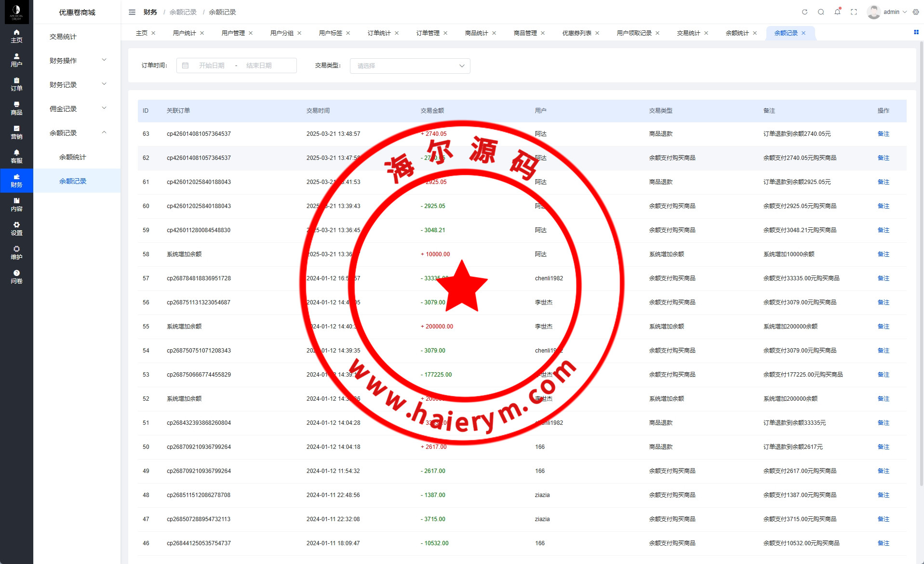Open the search icon in header
Viewport: 924px width, 564px height.
click(821, 12)
